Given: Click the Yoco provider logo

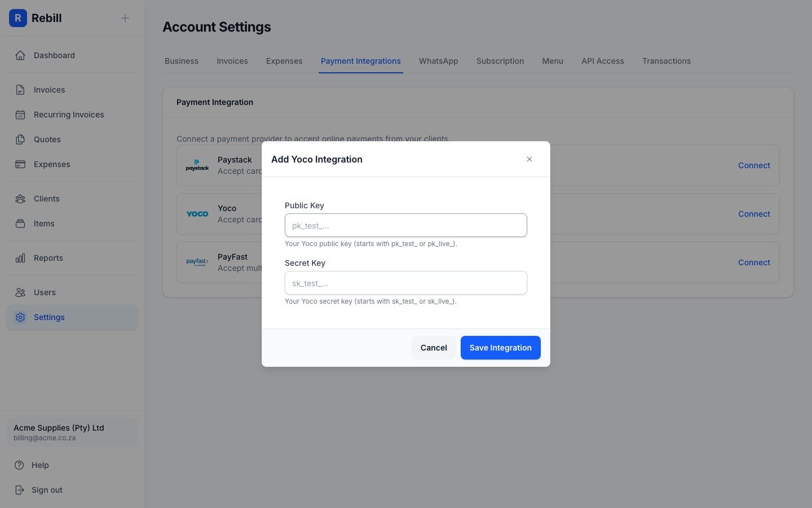Looking at the screenshot, I should (197, 214).
